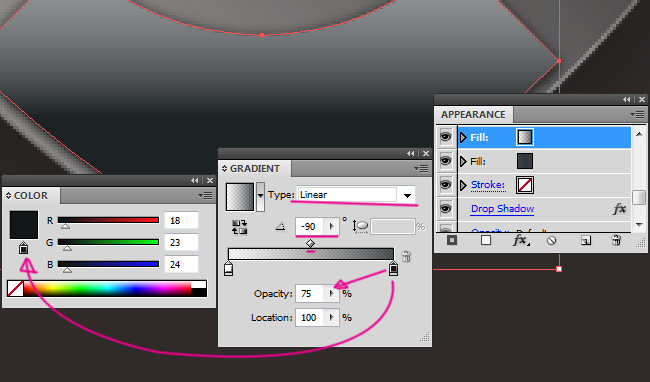Toggle visibility of the gradient Fill row
Screen dimensions: 650x382
pos(446,137)
